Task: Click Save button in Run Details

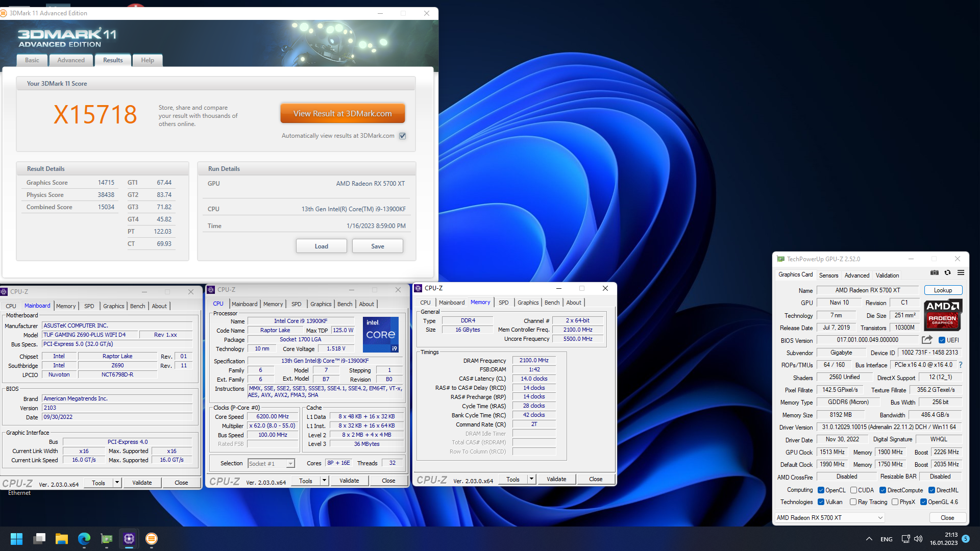Action: point(378,246)
